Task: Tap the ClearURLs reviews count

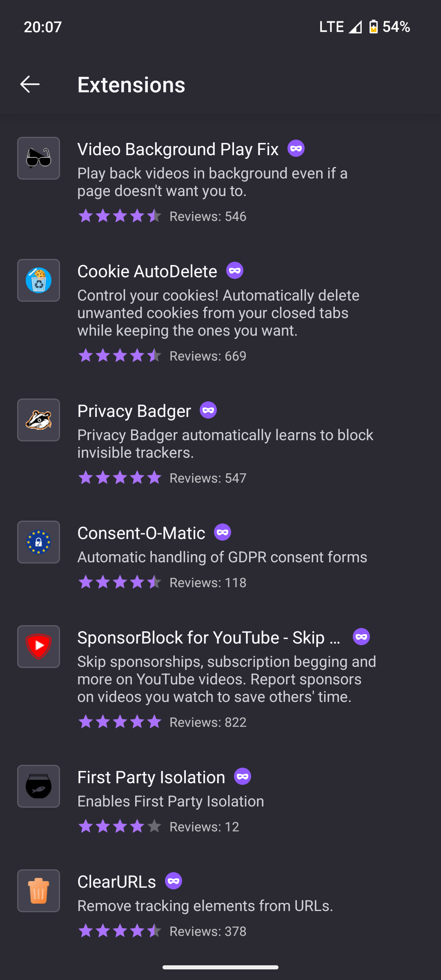Action: coord(208,931)
